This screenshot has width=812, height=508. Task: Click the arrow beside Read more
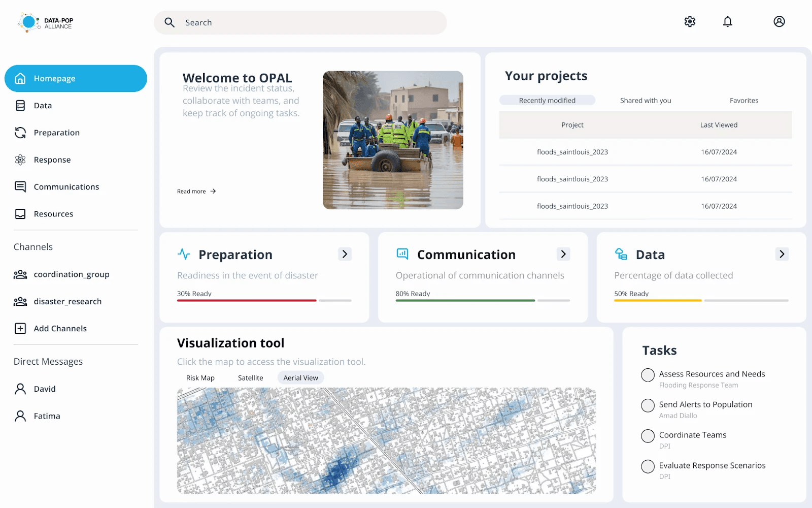tap(213, 191)
